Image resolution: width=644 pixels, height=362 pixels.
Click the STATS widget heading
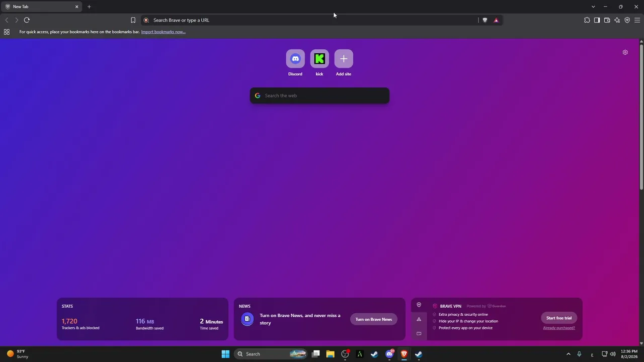click(x=67, y=306)
